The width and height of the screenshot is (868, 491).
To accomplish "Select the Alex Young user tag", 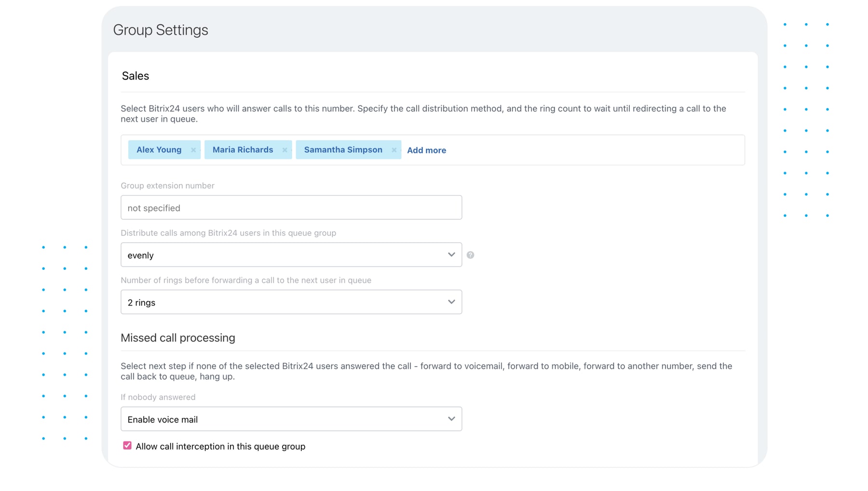I will point(159,150).
